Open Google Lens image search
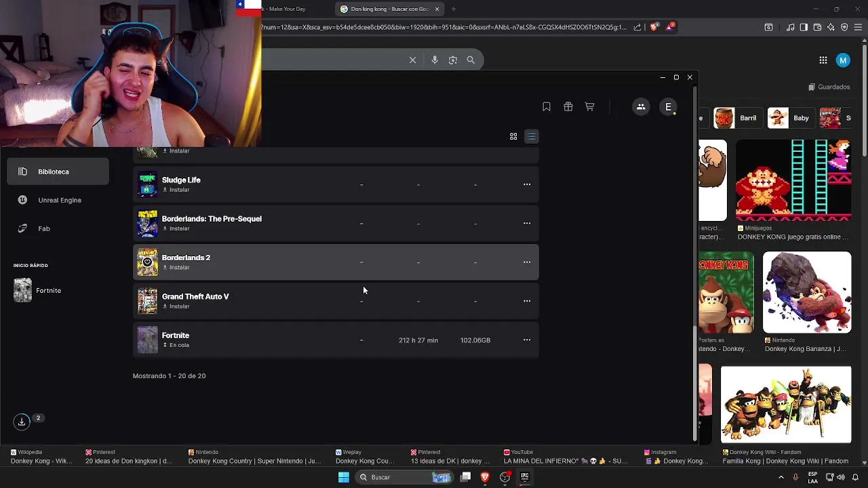Image resolution: width=868 pixels, height=488 pixels. pyautogui.click(x=453, y=60)
